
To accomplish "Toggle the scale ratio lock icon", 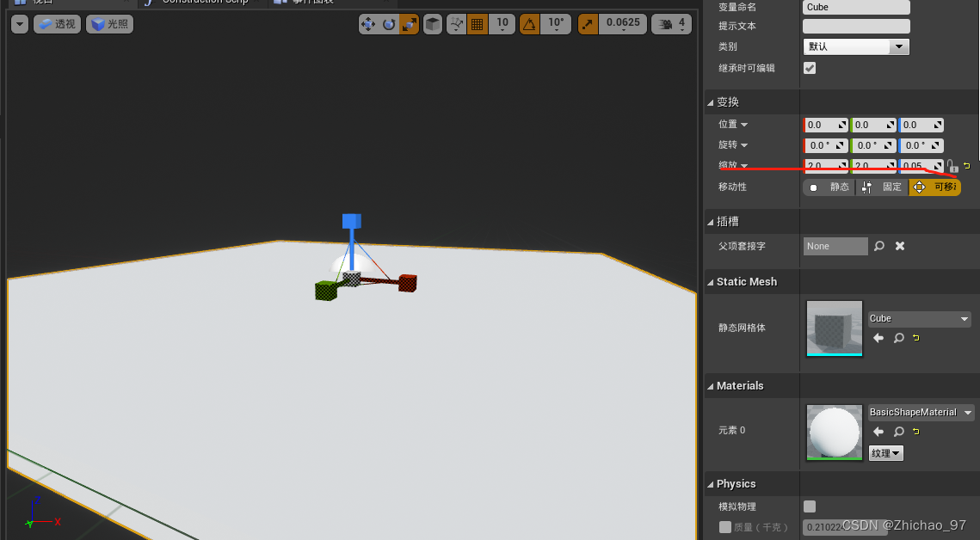I will click(x=952, y=166).
